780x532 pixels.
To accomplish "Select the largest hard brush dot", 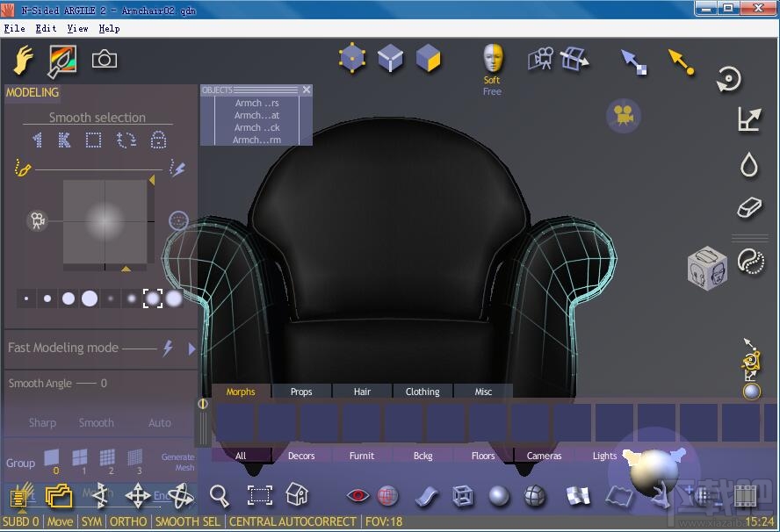I will coord(90,298).
